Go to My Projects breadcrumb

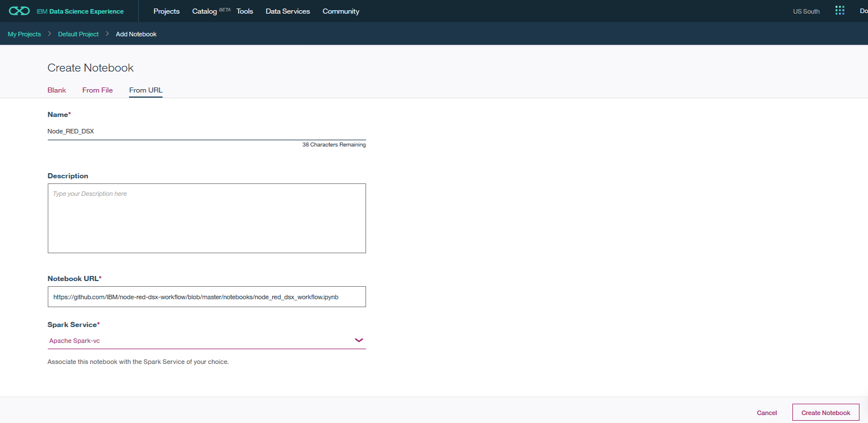24,34
